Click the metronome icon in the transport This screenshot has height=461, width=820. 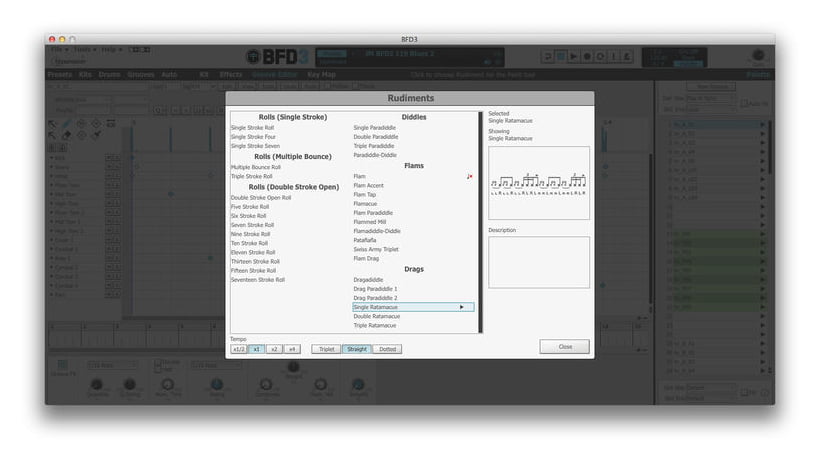pyautogui.click(x=626, y=56)
